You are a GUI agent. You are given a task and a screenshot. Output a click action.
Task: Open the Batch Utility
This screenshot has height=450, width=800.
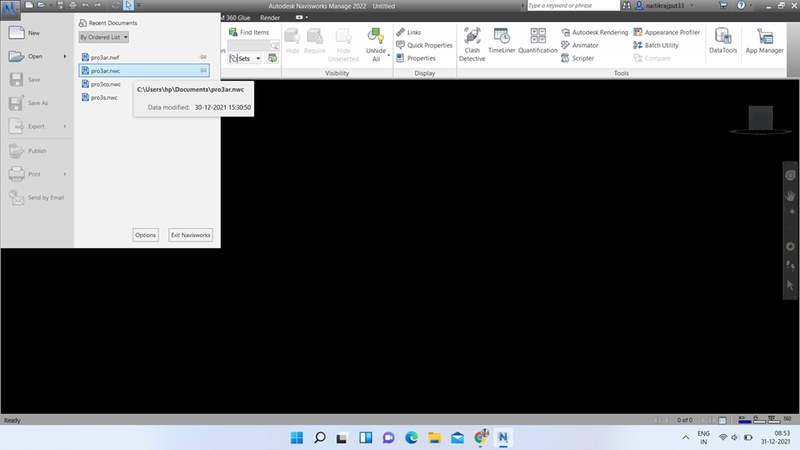pyautogui.click(x=656, y=45)
